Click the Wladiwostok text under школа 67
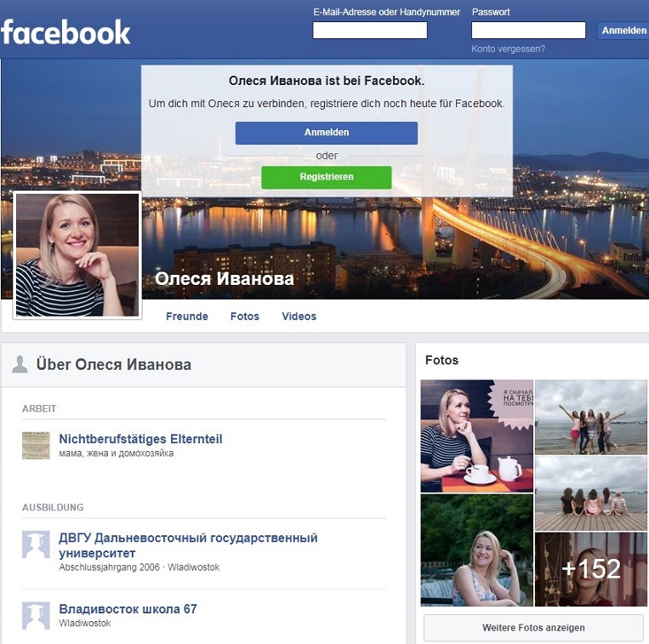Screen dimensions: 649x644 coord(85,623)
